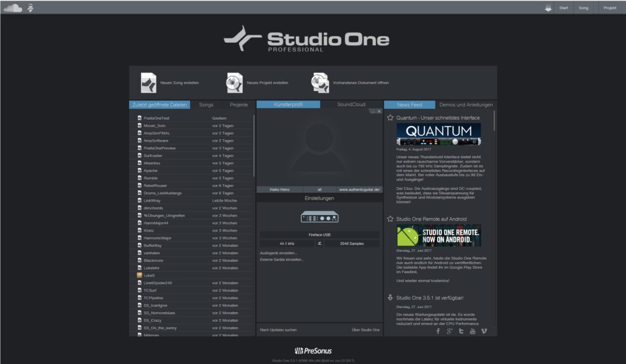Click Externe Geräte einstellen link

tap(282, 260)
